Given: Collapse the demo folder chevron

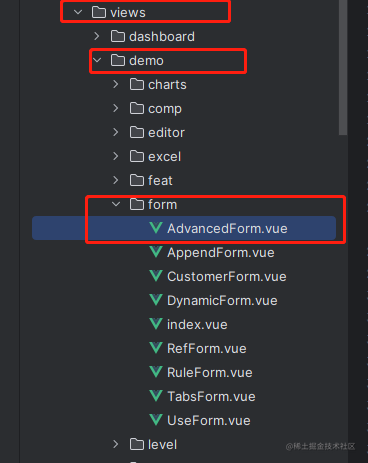Looking at the screenshot, I should [x=97, y=60].
